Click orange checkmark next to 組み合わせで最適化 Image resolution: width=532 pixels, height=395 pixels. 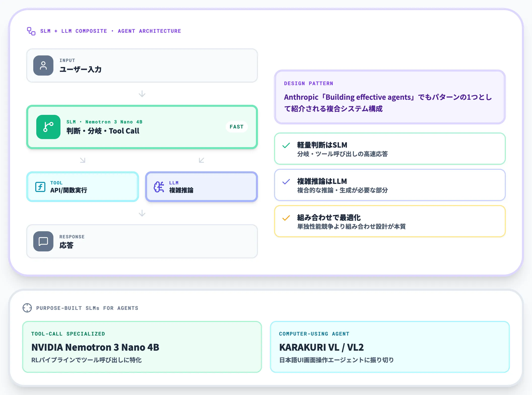(286, 218)
